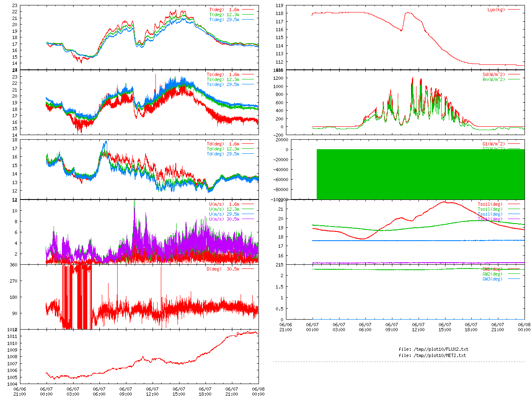The height and width of the screenshot is (399, 532).
Task: Click the "U(m/s) 12.3m" legend text
Action: point(224,209)
